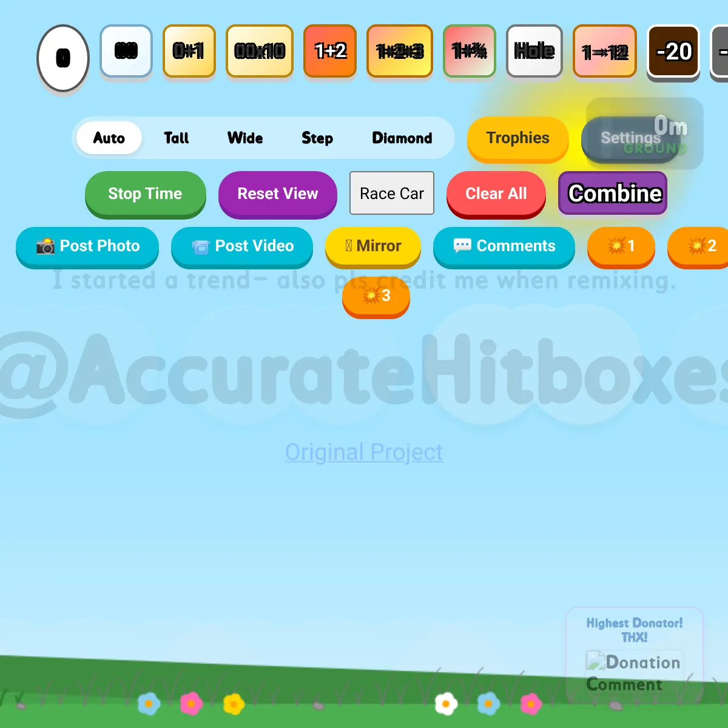Toggle Stop Time
Screen dimensions: 728x728
(145, 194)
